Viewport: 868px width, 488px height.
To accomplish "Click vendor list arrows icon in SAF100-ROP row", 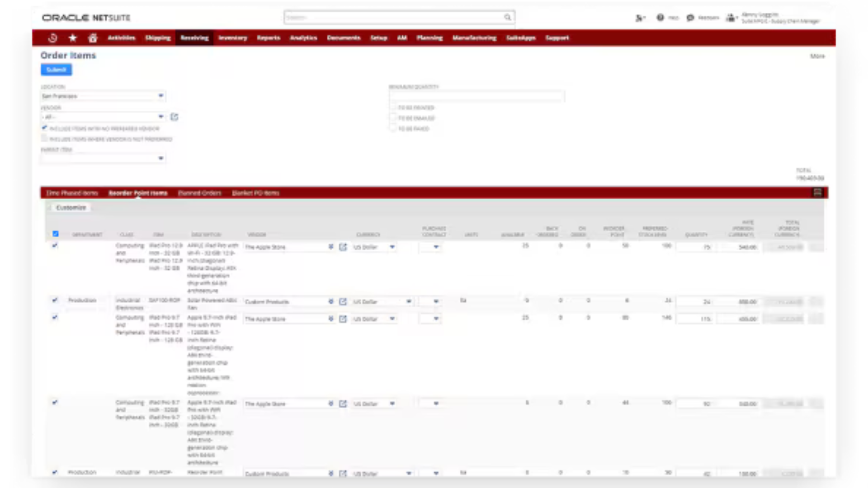I will pyautogui.click(x=331, y=301).
